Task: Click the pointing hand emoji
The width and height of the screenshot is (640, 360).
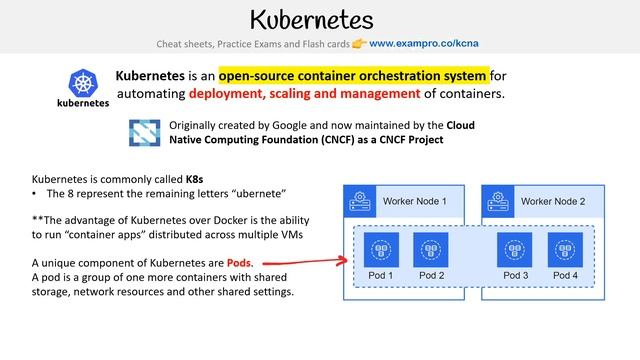Action: tap(359, 43)
